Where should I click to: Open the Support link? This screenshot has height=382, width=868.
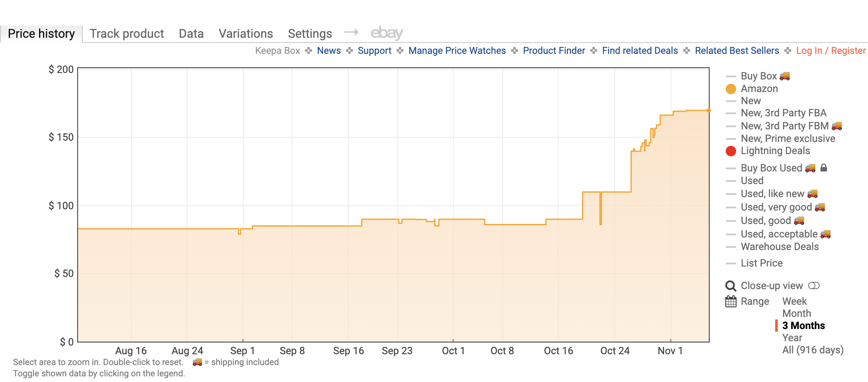374,51
